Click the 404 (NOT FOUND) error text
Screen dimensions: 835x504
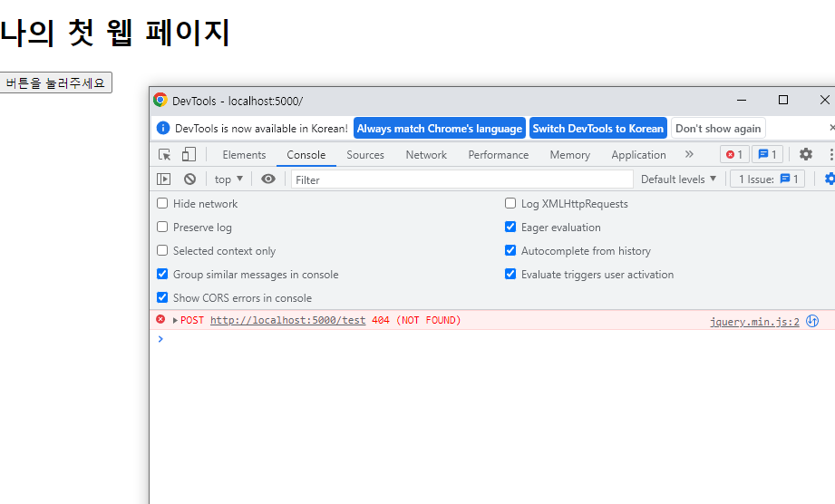[416, 320]
